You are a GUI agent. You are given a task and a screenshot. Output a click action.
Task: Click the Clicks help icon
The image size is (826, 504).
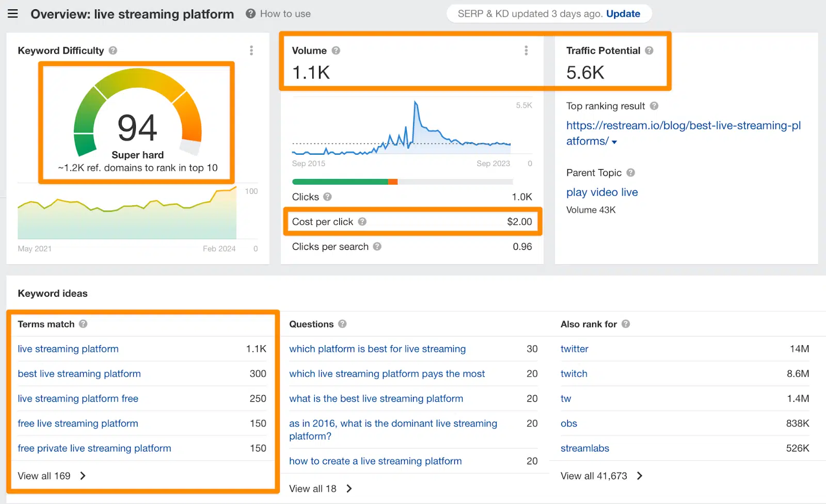tap(328, 197)
